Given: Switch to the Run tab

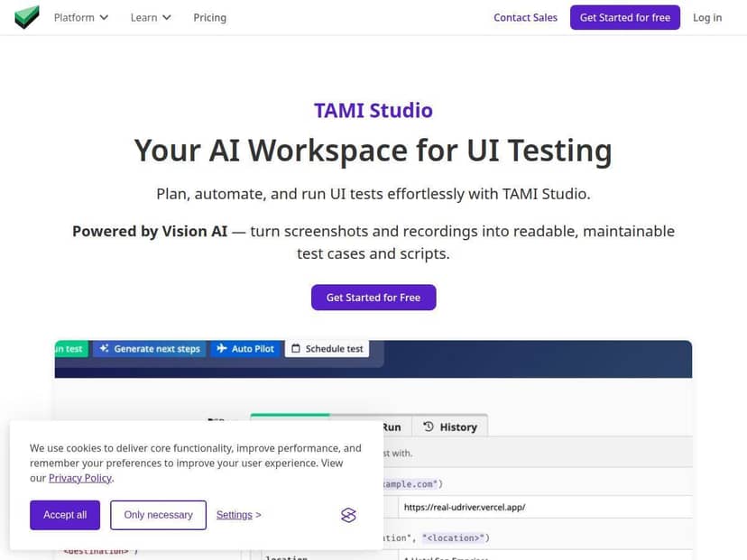Looking at the screenshot, I should pyautogui.click(x=392, y=427).
